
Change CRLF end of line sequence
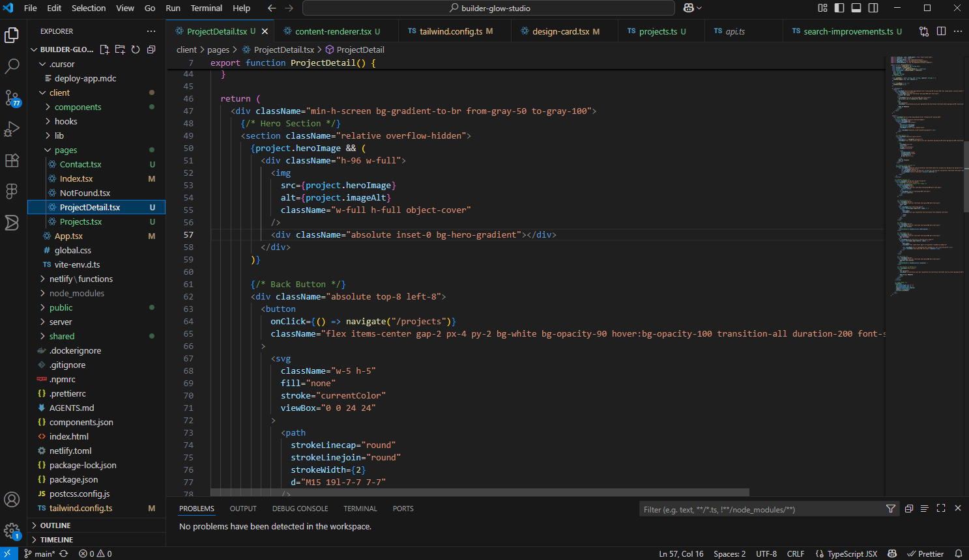coord(796,553)
